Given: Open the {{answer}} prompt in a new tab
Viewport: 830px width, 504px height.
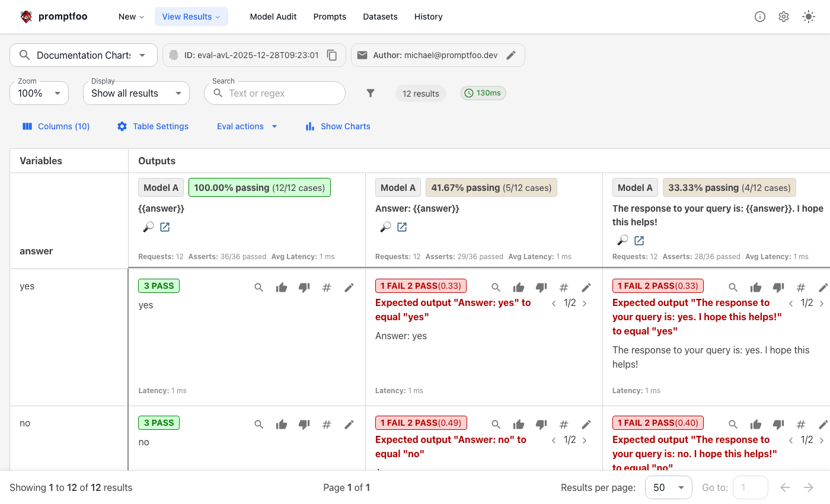Looking at the screenshot, I should pyautogui.click(x=164, y=227).
